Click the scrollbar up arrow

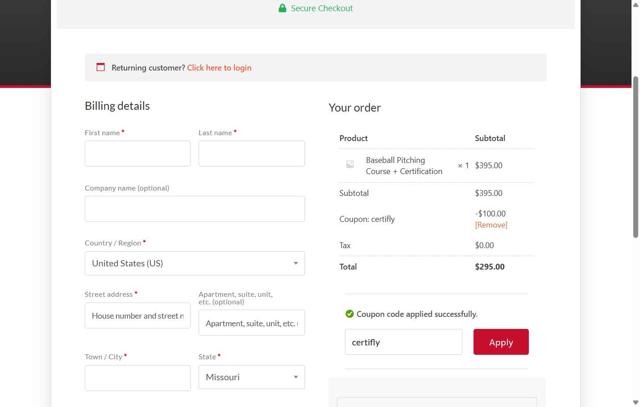coord(636,4)
